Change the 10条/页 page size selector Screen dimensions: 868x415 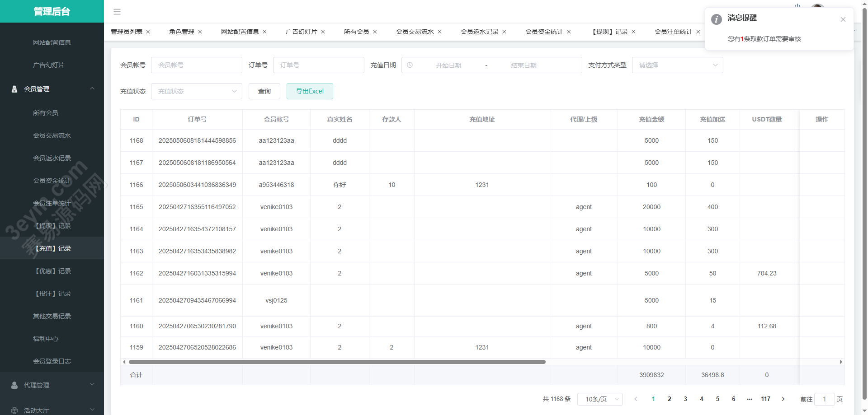(x=599, y=399)
